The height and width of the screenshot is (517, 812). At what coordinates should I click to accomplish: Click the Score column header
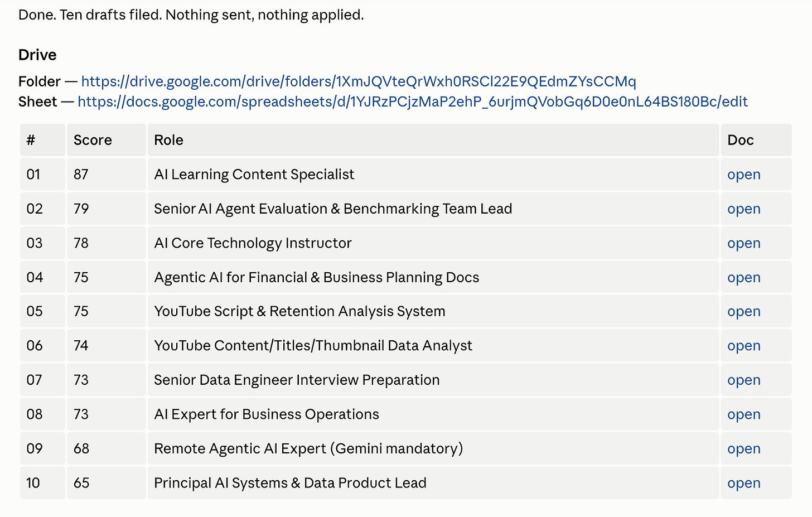pos(107,140)
